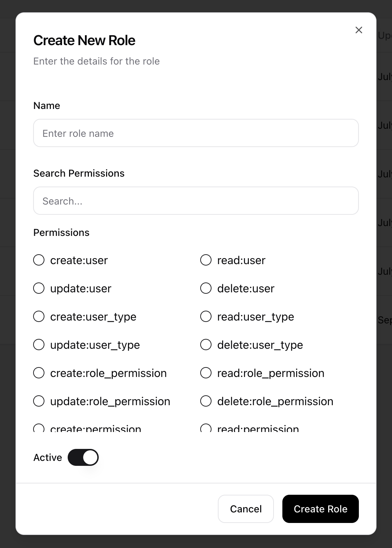Check the update:user permission
Viewport: 392px width, 548px height.
point(39,288)
